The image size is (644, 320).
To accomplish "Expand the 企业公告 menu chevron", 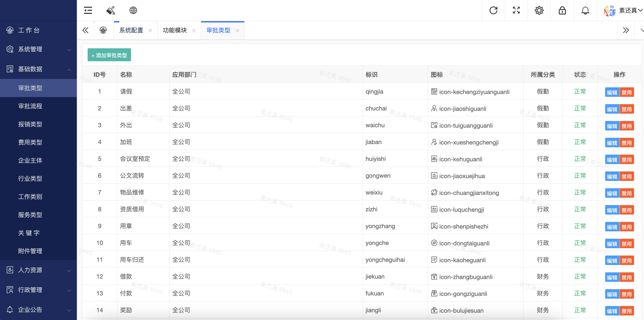I will tap(69, 310).
